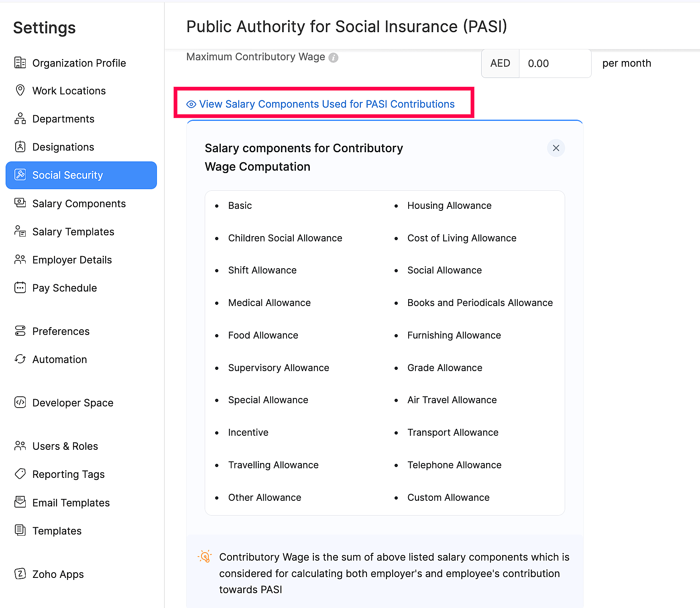Click the Zoho Apps icon
Screen dimensions: 700x608
coord(20,574)
